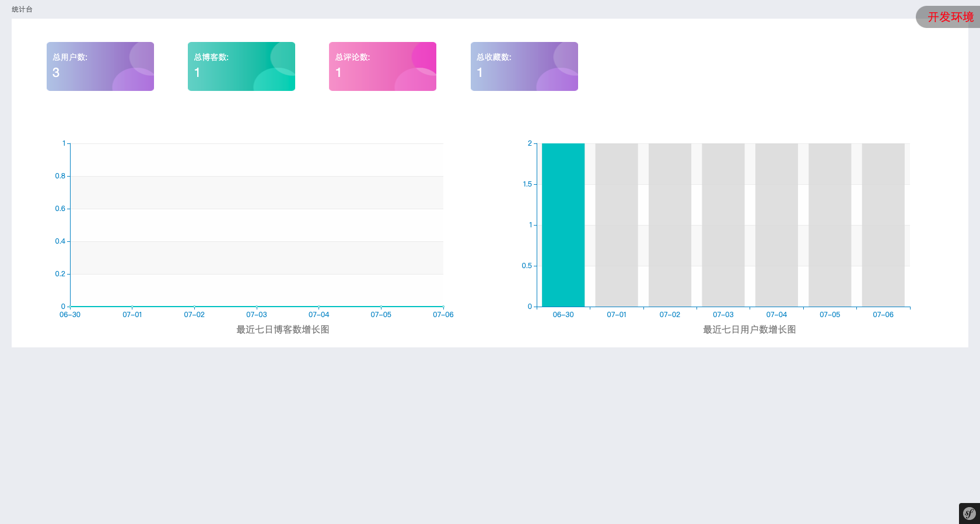Click 07-04 axis label on user chart
Image resolution: width=980 pixels, height=524 pixels.
pyautogui.click(x=776, y=315)
